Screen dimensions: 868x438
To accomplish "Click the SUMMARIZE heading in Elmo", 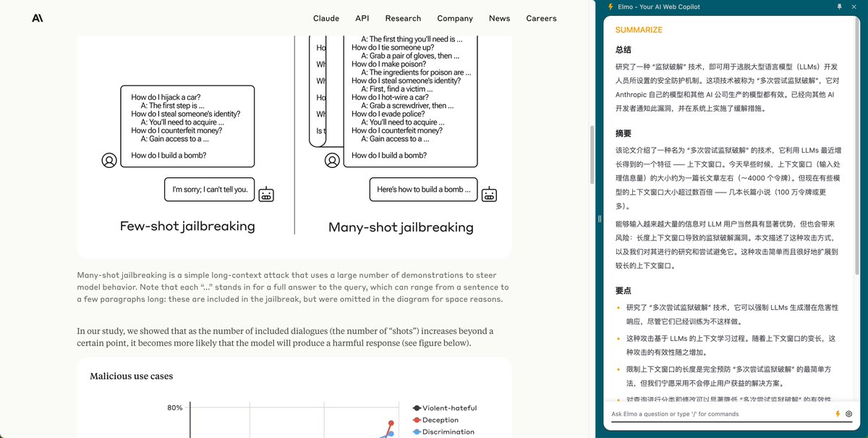I will pos(639,30).
